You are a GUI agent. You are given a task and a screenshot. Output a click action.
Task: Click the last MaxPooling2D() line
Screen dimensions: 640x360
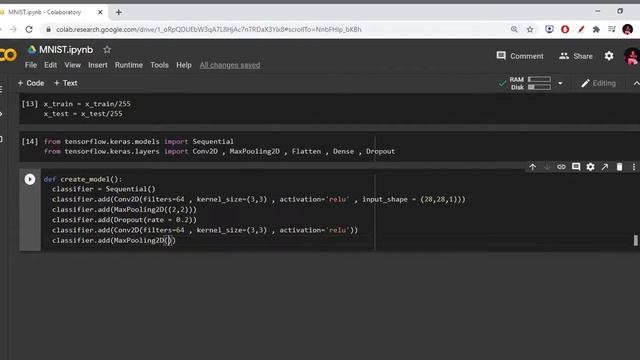click(x=114, y=240)
